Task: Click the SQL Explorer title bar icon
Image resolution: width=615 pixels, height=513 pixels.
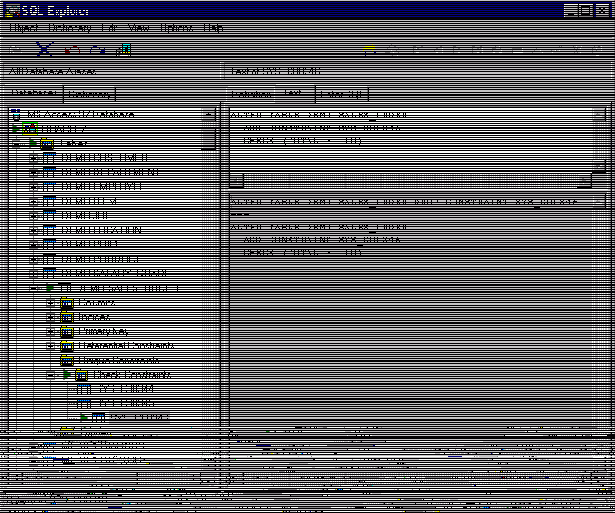Action: tap(11, 10)
